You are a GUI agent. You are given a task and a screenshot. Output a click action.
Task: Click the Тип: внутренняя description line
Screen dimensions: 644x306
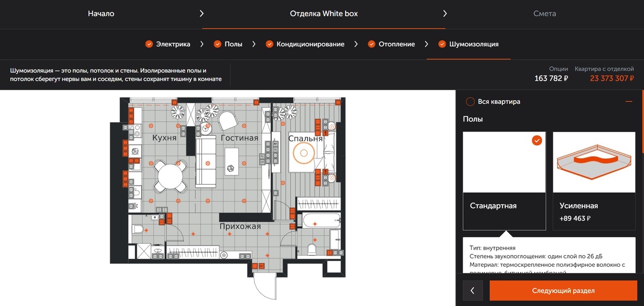[492, 248]
